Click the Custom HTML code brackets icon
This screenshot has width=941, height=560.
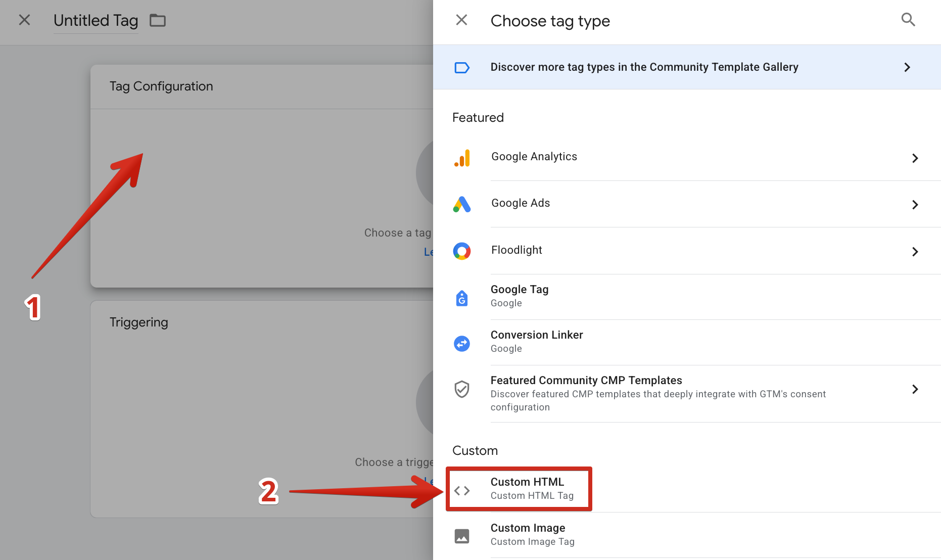tap(462, 491)
